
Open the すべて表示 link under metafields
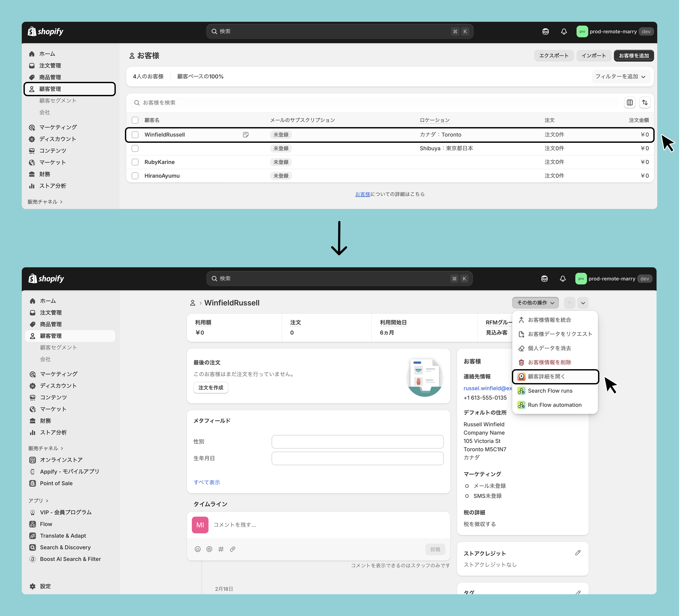coord(207,482)
